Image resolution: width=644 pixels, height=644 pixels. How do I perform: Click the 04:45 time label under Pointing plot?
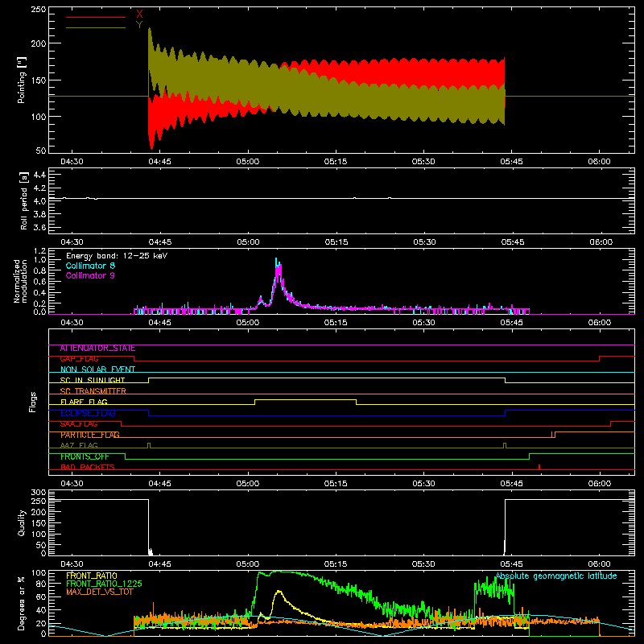[x=159, y=162]
